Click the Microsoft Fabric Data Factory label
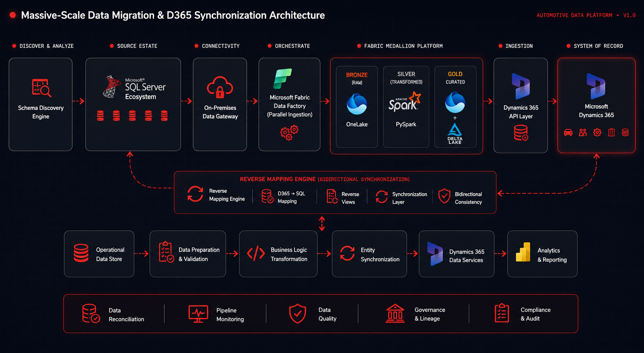This screenshot has height=353, width=644. click(289, 106)
